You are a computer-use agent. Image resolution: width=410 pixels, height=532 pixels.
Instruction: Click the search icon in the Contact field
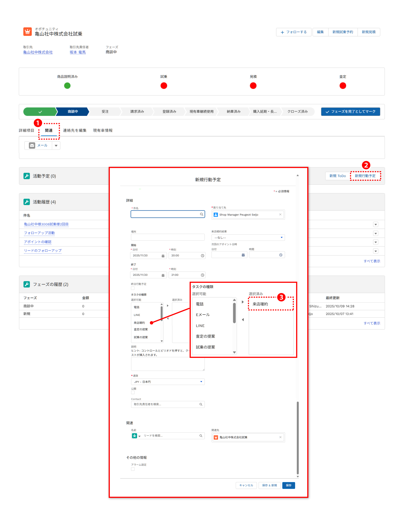pos(201,404)
